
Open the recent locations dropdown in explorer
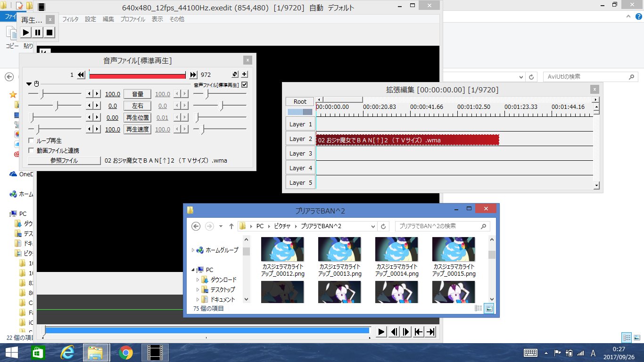point(221,226)
